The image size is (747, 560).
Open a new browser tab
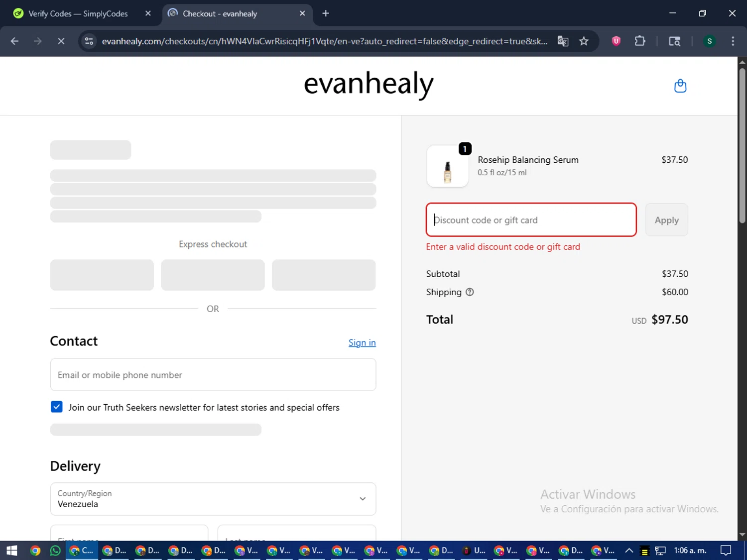pos(326,13)
